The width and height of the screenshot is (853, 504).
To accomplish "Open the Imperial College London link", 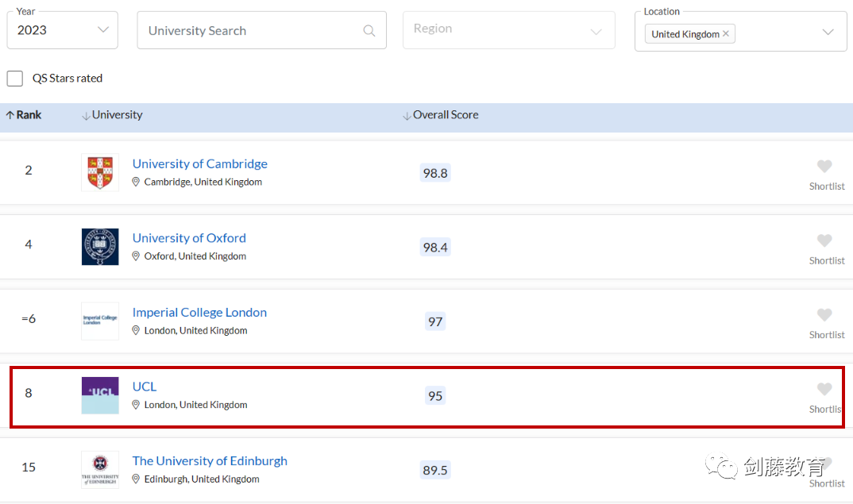I will [199, 313].
